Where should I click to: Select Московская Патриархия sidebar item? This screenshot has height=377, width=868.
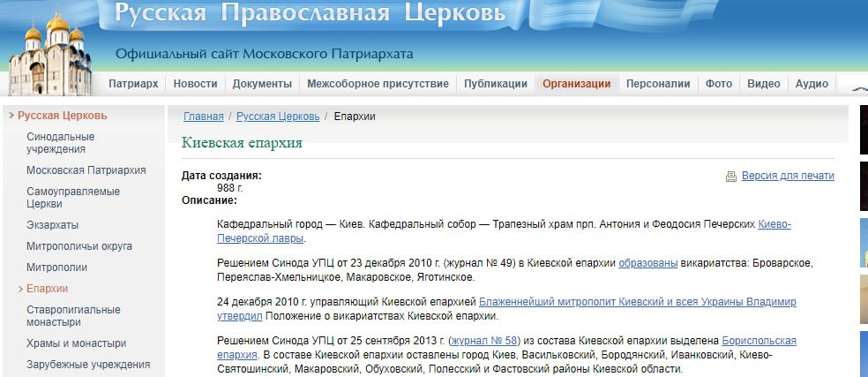click(86, 170)
